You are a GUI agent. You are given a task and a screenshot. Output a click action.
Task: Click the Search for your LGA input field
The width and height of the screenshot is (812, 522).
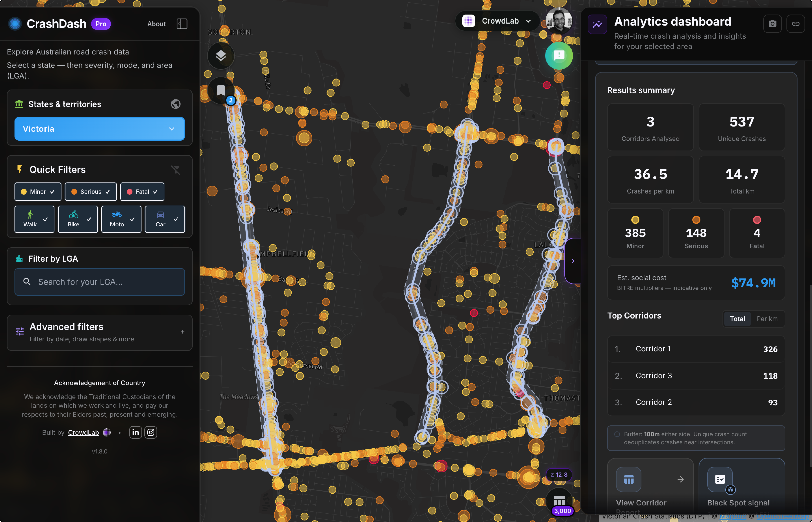pyautogui.click(x=100, y=282)
